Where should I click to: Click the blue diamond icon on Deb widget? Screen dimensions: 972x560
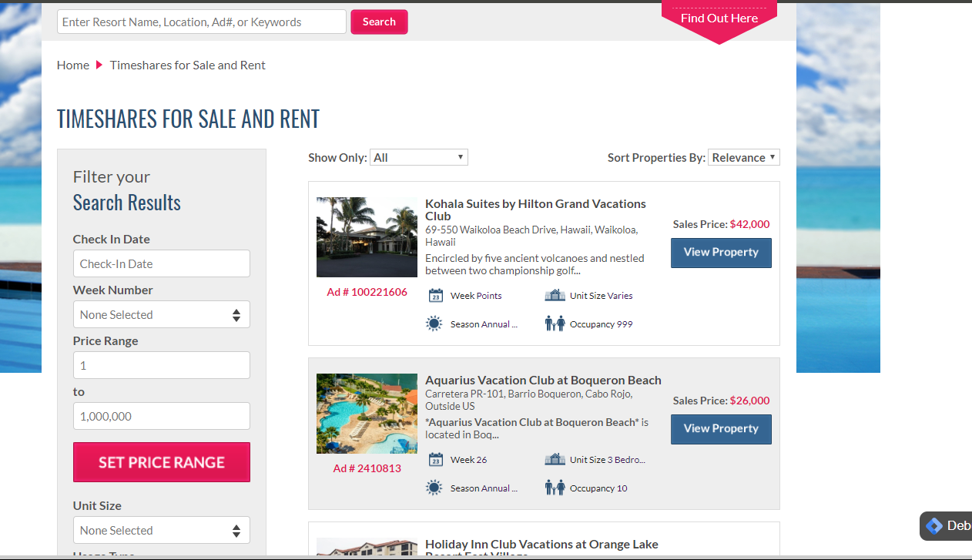click(934, 525)
